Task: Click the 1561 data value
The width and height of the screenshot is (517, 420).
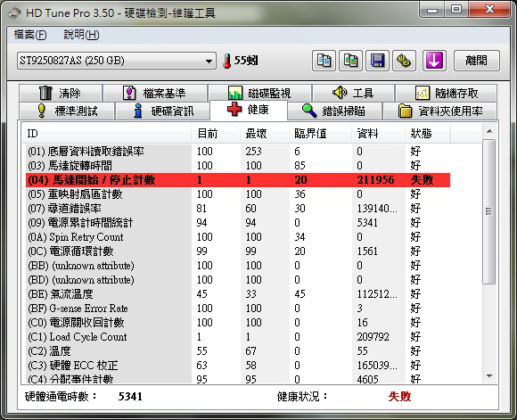Action: [367, 251]
